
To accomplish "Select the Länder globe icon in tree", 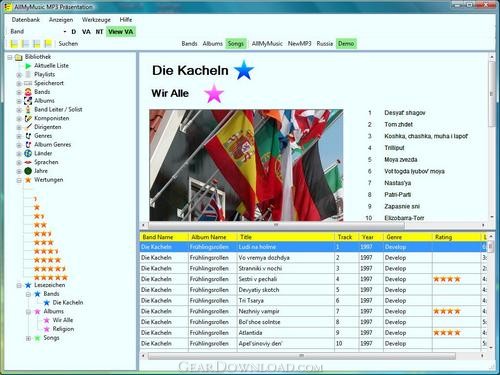I will coord(28,153).
